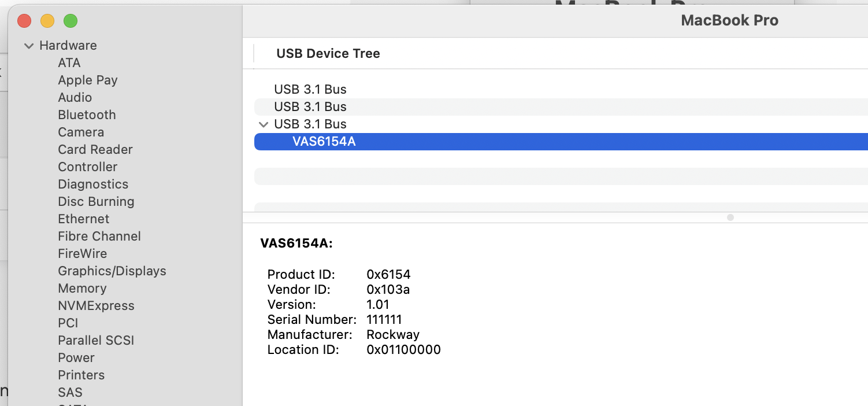Select Memory in the sidebar

(x=82, y=289)
